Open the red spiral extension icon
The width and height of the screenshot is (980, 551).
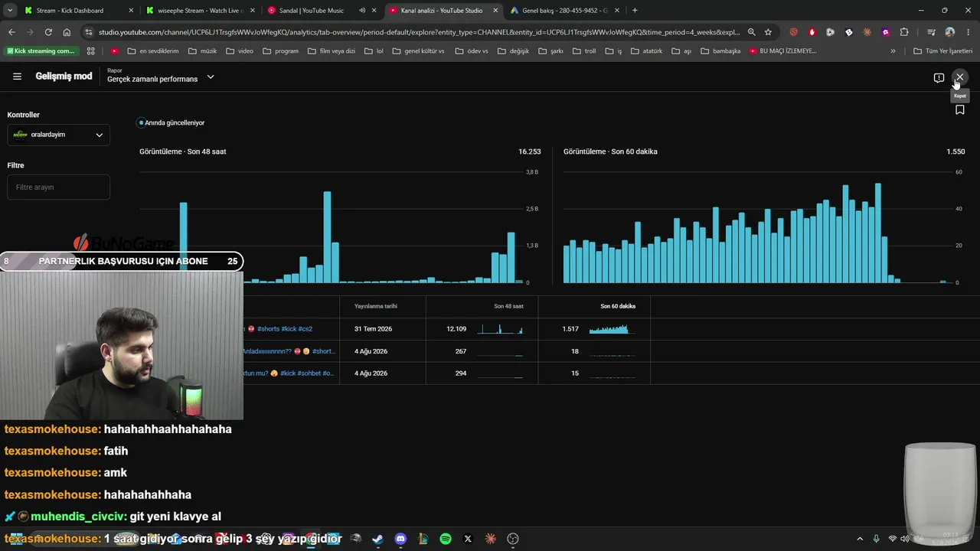coord(793,32)
